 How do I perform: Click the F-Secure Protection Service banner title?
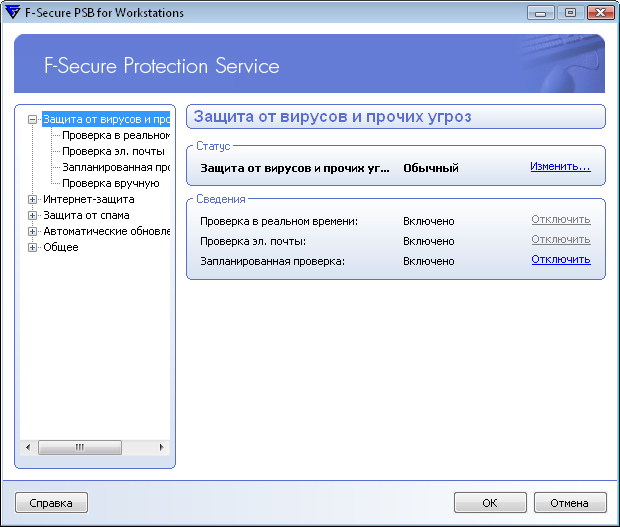(x=162, y=66)
